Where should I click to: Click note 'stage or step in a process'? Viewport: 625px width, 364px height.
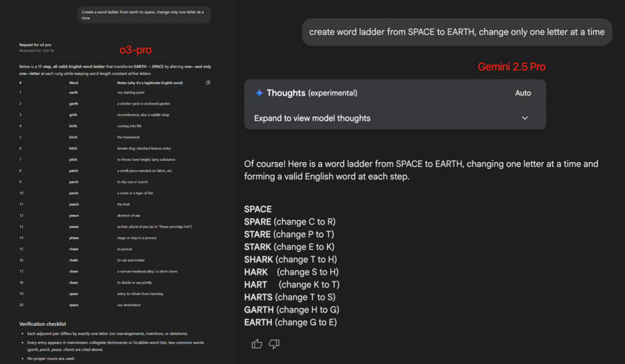point(137,238)
